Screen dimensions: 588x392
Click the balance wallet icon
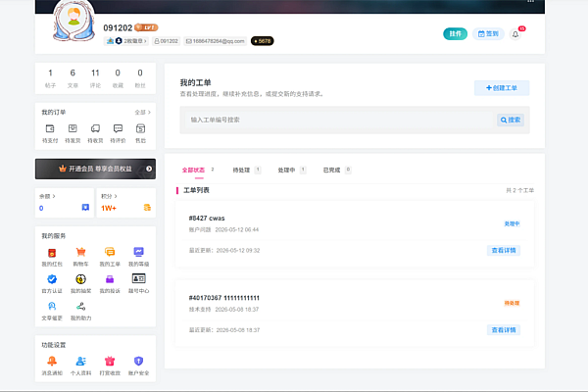[x=85, y=207]
